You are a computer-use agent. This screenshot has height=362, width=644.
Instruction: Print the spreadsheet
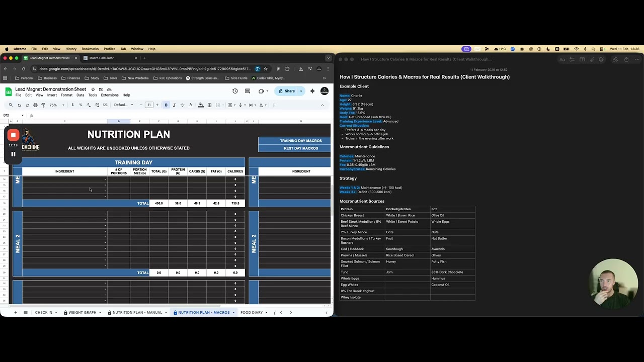35,105
